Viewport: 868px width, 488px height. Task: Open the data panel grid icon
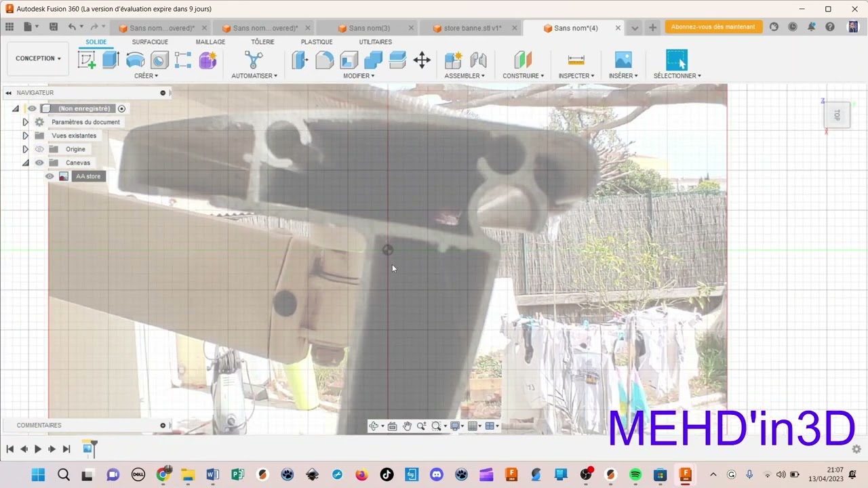point(9,27)
